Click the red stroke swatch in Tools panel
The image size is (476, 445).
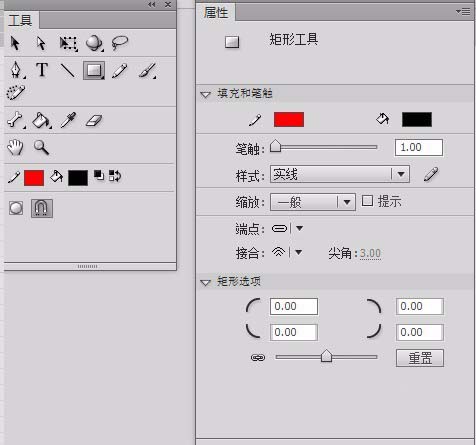tap(34, 178)
